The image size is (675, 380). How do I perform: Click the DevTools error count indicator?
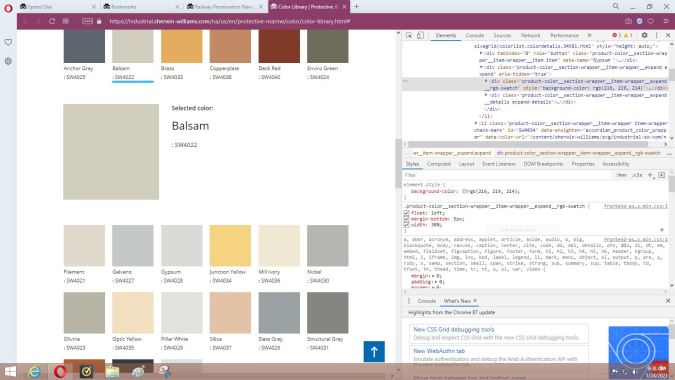[x=617, y=35]
